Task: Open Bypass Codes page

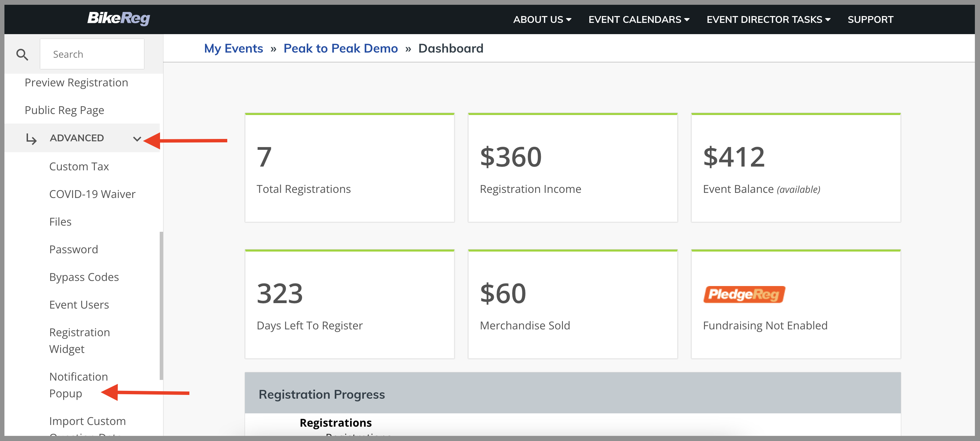Action: 84,277
